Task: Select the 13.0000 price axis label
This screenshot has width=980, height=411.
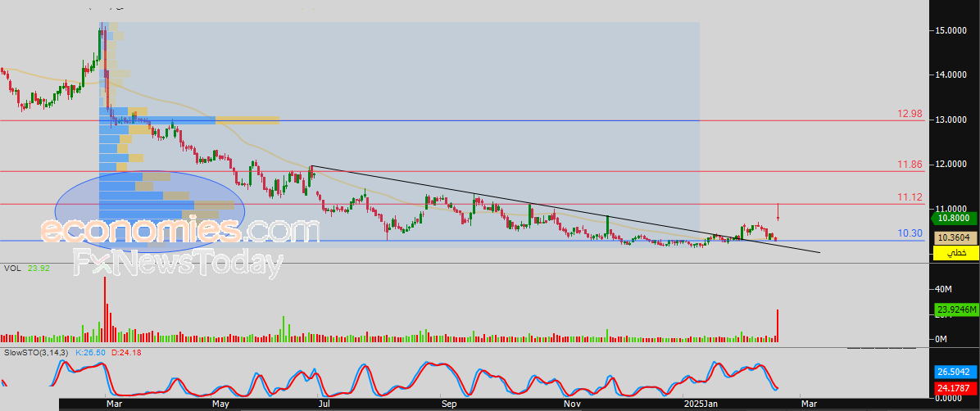Action: 951,120
